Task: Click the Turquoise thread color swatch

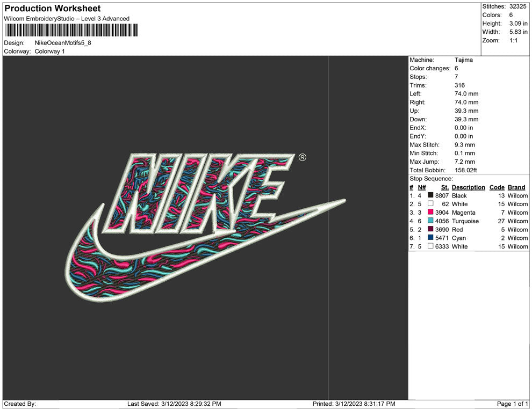Action: [x=430, y=220]
